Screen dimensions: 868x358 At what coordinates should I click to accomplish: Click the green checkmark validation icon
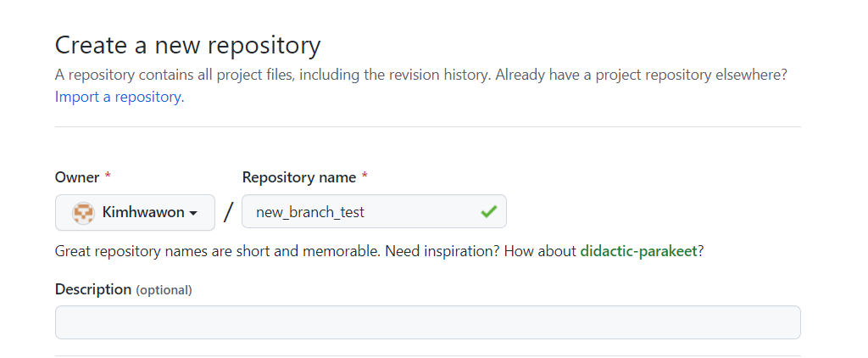point(489,211)
